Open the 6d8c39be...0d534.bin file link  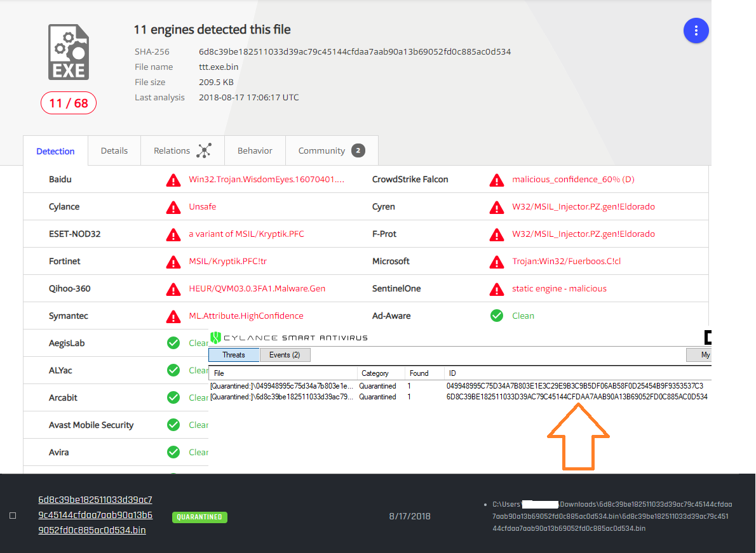tap(95, 515)
